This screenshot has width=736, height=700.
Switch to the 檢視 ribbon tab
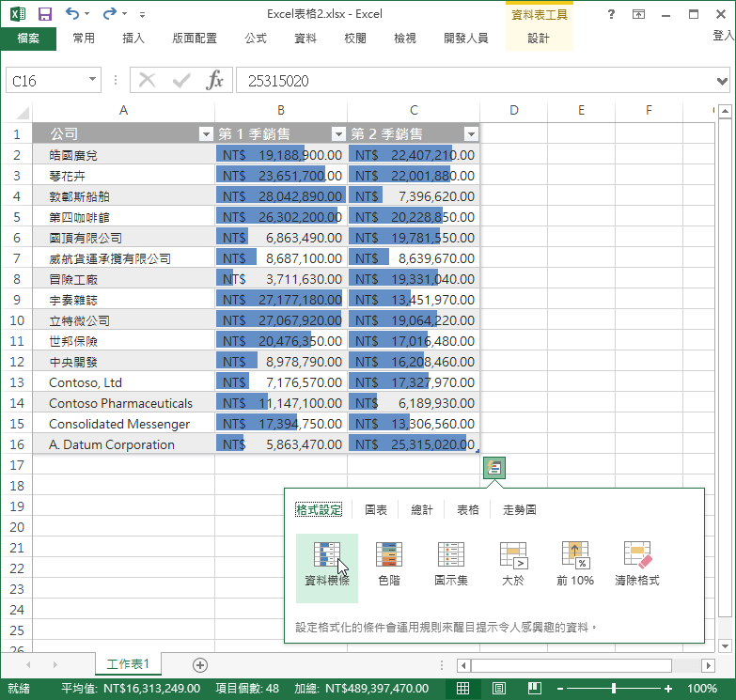click(x=404, y=39)
